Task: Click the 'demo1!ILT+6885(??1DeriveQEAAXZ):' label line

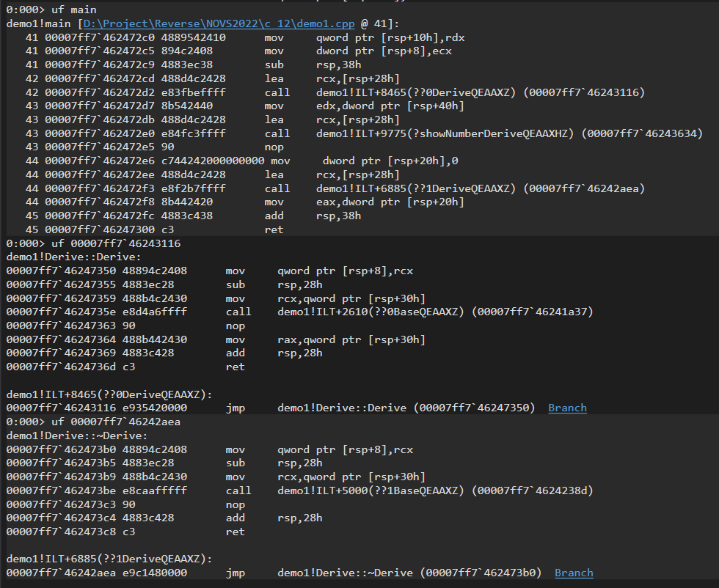Action: click(x=109, y=559)
